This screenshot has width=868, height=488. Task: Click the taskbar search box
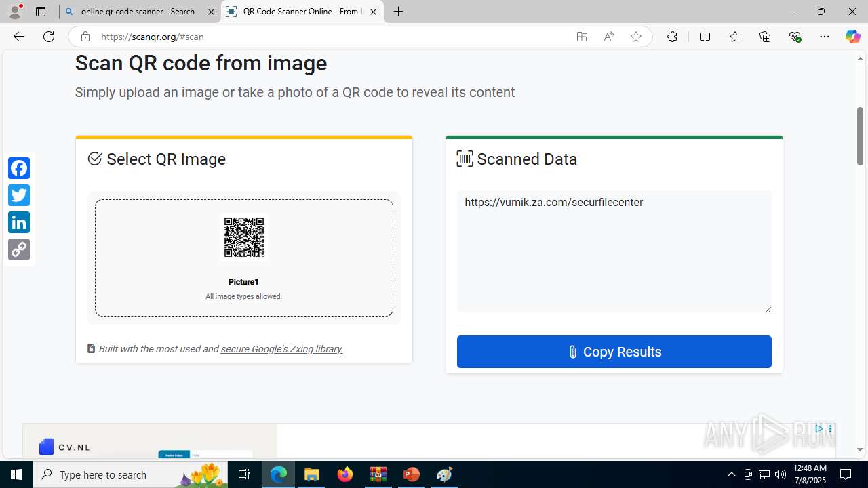(132, 474)
